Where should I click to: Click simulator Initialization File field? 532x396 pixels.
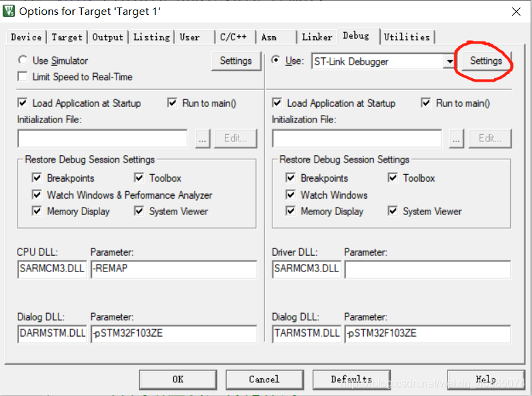coord(102,138)
